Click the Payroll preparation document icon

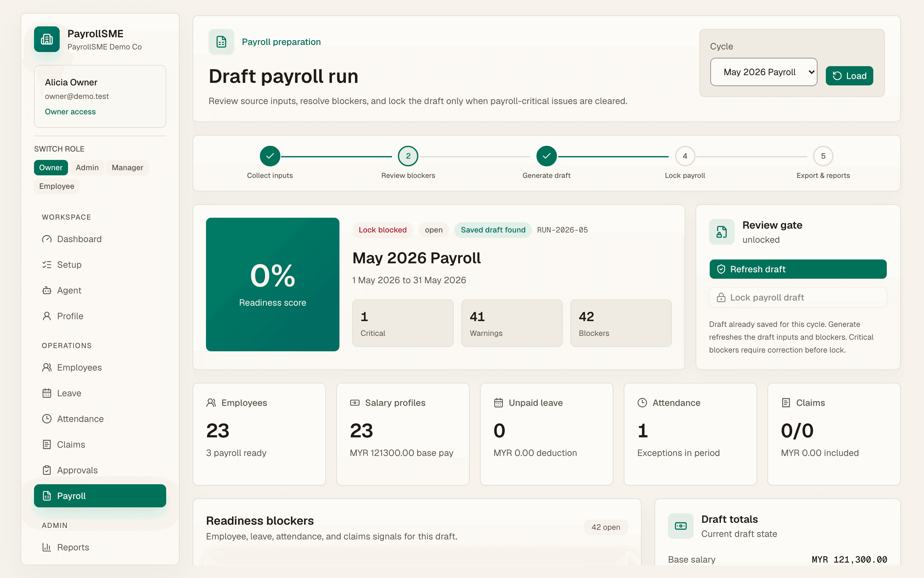(x=221, y=42)
